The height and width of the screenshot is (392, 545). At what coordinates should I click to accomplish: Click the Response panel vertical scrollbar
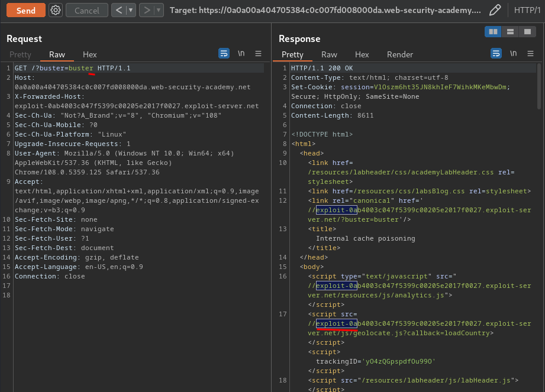click(539, 86)
